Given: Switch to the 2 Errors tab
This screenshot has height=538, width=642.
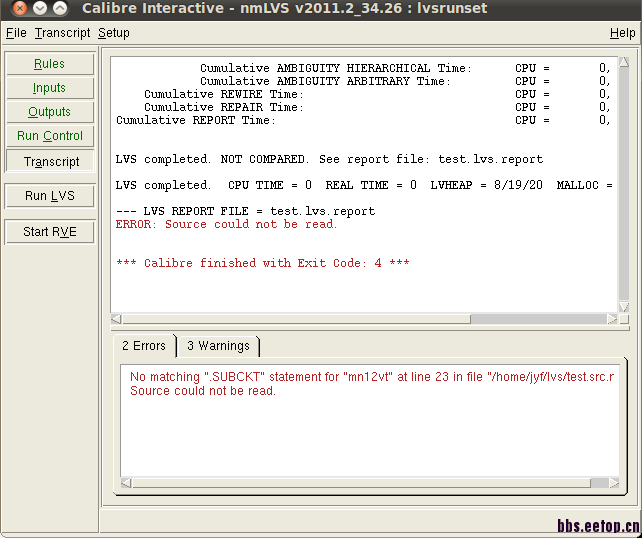Looking at the screenshot, I should click(144, 346).
